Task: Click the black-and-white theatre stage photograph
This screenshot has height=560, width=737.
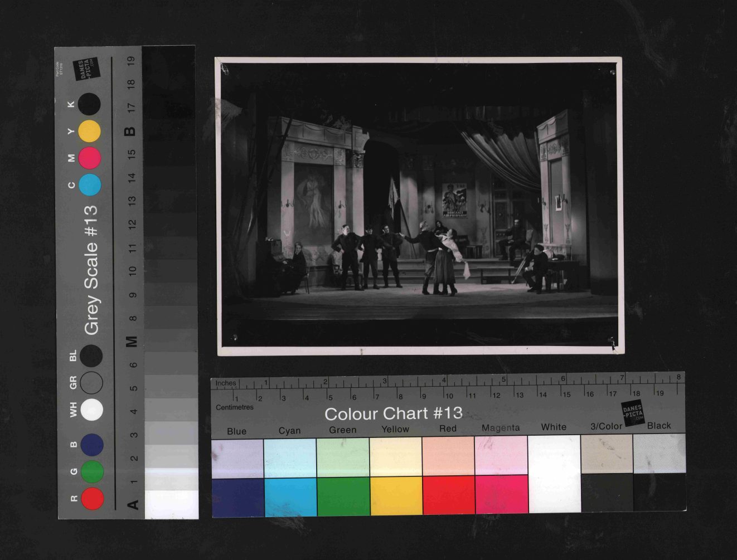Action: [x=420, y=206]
